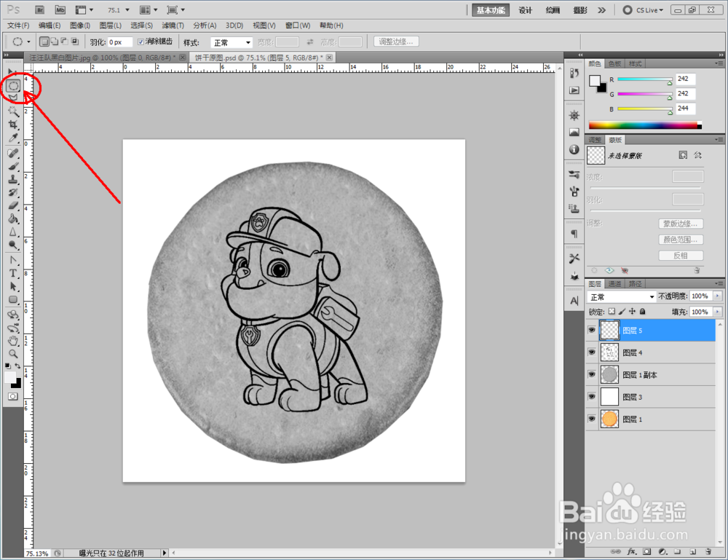Select the Brush tool
Image resolution: width=728 pixels, height=560 pixels.
pos(13,166)
